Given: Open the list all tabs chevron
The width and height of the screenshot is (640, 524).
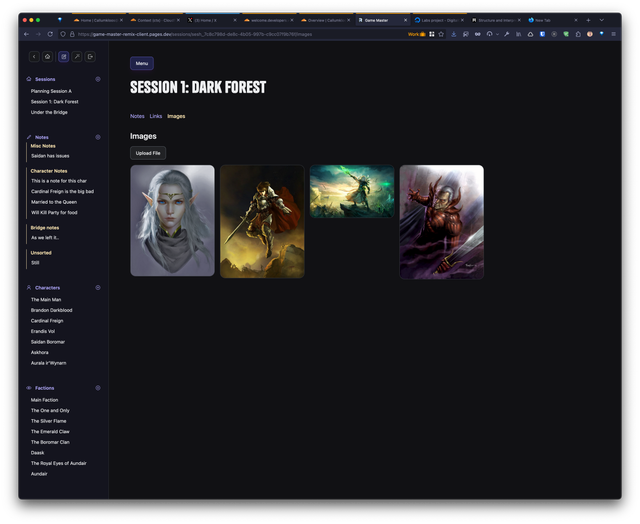Looking at the screenshot, I should [x=601, y=20].
